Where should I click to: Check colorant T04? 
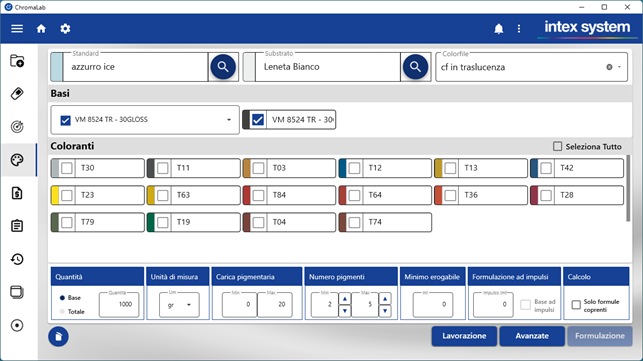pos(258,222)
